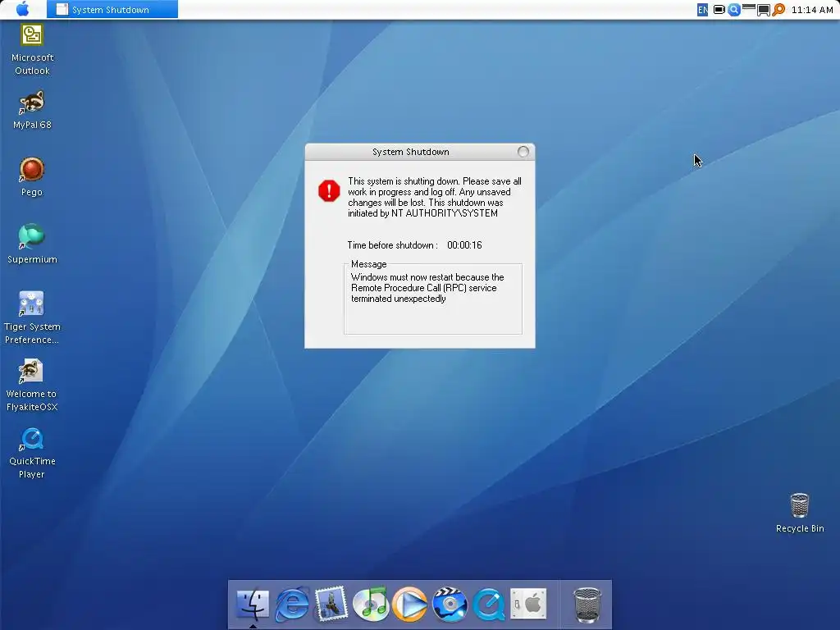Open QuickTime from the dock
The height and width of the screenshot is (630, 840).
(489, 605)
